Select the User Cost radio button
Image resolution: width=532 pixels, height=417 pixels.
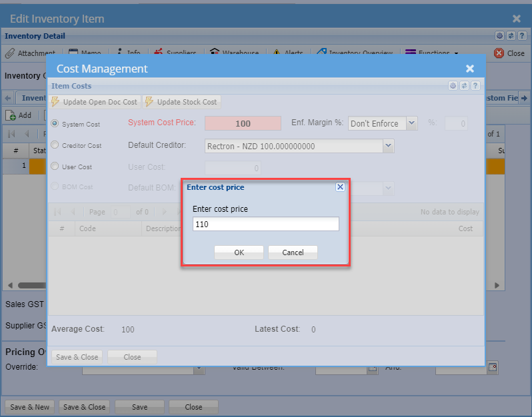(55, 167)
